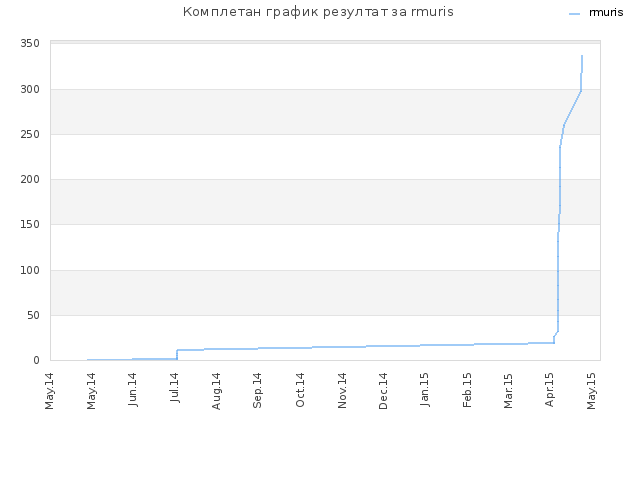
Task: Click the Oct.14 x-axis label
Action: point(300,390)
